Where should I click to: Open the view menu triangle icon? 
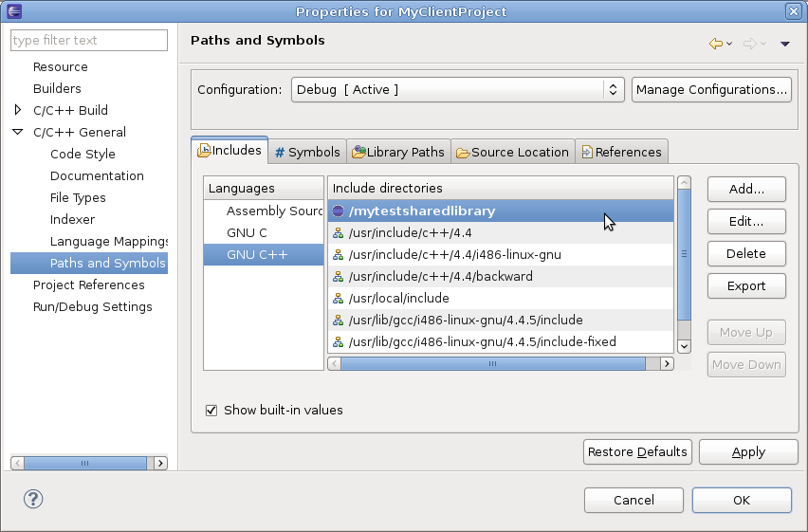pyautogui.click(x=784, y=44)
